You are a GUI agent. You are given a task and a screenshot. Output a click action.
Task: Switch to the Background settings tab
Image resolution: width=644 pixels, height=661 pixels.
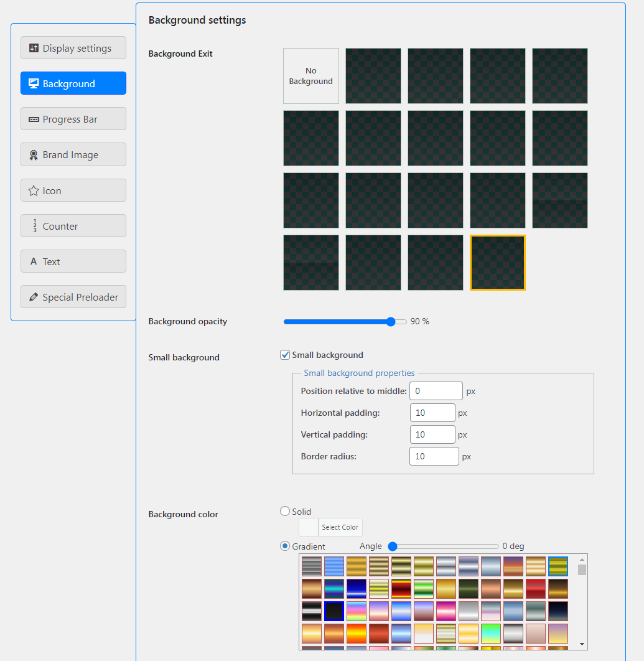[73, 83]
